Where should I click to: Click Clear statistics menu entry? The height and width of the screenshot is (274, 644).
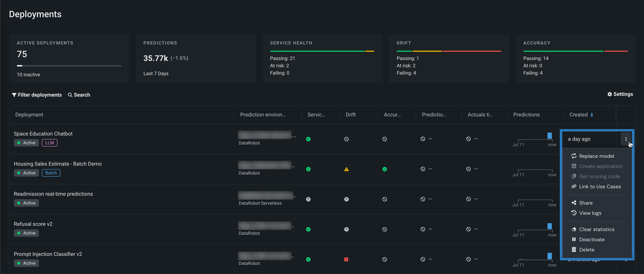click(x=596, y=229)
